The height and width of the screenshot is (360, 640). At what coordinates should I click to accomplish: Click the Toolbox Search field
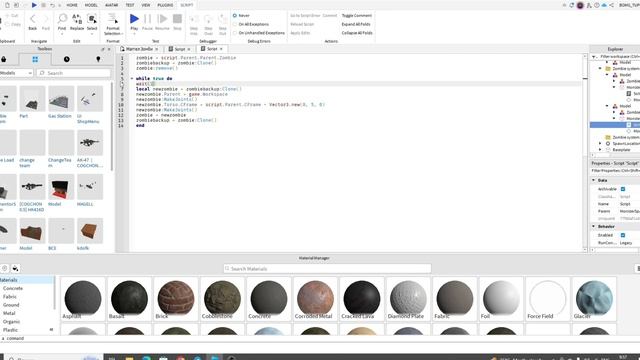[x=73, y=73]
